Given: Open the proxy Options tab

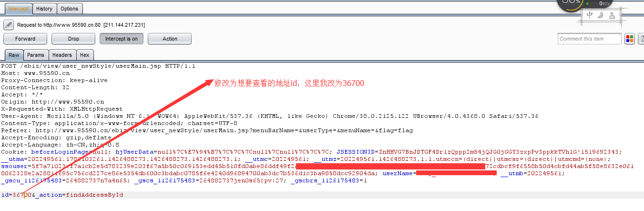Looking at the screenshot, I should [x=70, y=9].
